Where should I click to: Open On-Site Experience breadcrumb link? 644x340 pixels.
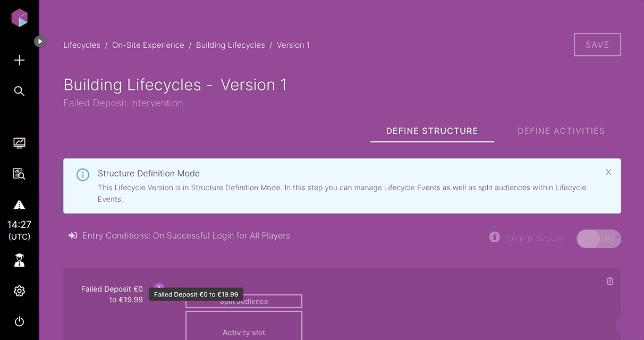(x=148, y=45)
